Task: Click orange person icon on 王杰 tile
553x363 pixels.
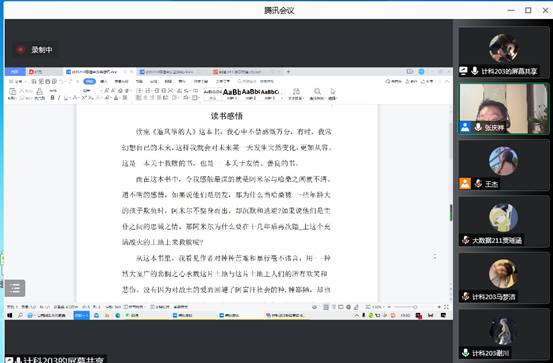Action: coord(465,183)
